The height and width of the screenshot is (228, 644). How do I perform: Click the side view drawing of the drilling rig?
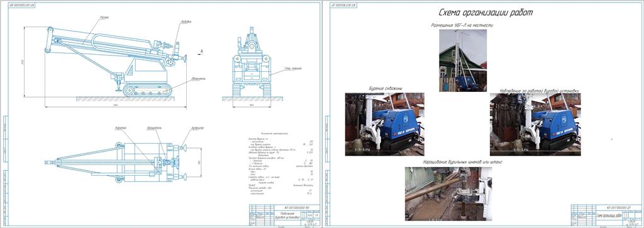click(116, 62)
